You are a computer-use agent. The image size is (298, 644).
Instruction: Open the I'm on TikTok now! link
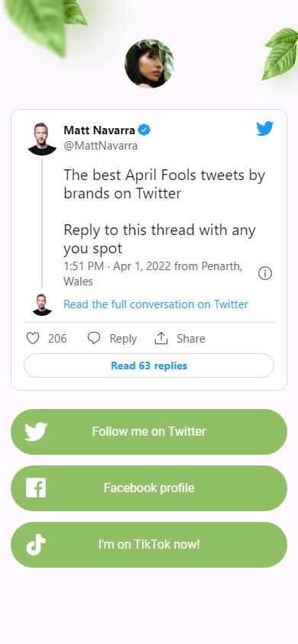(149, 545)
